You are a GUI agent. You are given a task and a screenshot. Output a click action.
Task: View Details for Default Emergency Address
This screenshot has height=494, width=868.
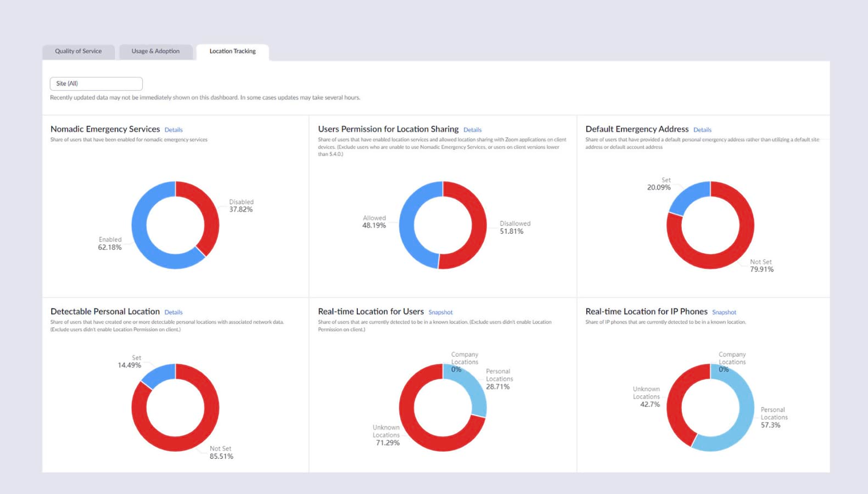point(702,130)
